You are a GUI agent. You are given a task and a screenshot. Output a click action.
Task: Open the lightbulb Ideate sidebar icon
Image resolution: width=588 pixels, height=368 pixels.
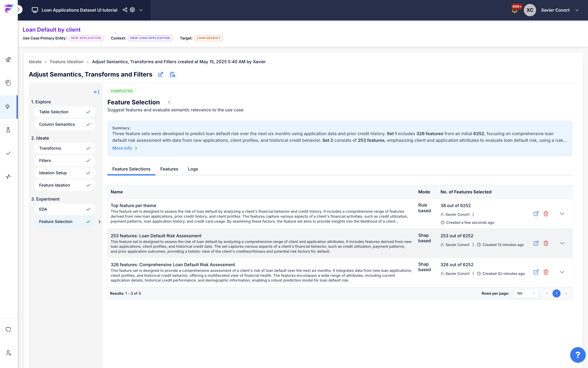(8, 107)
